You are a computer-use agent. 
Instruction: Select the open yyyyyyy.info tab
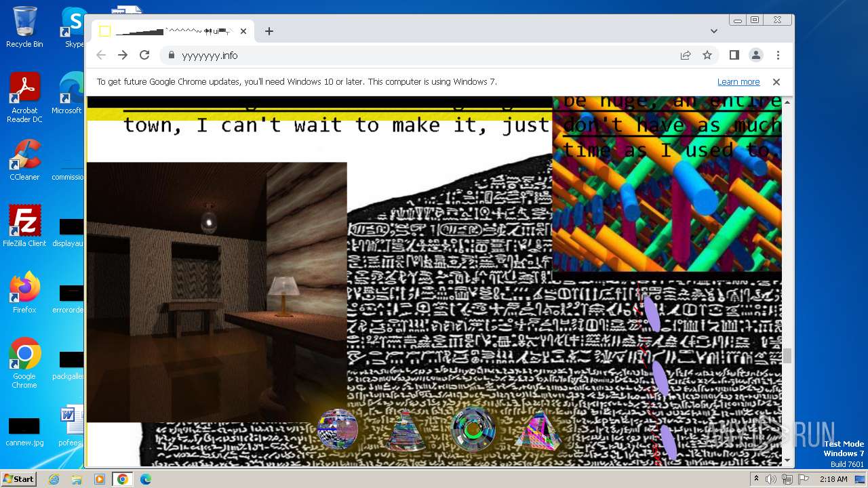[x=173, y=31]
